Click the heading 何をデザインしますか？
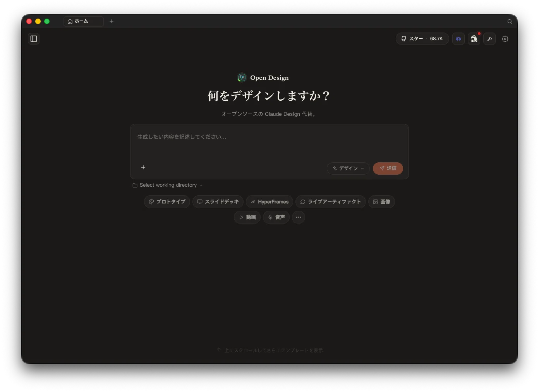This screenshot has width=539, height=392. click(269, 96)
